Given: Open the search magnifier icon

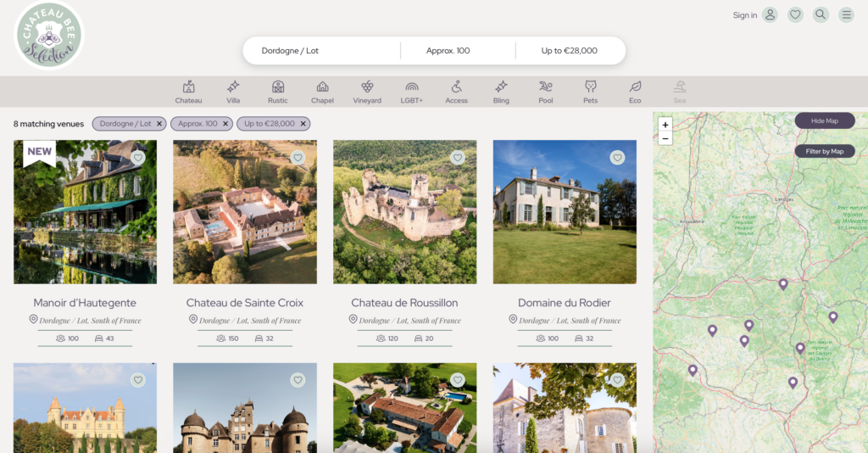Looking at the screenshot, I should tap(821, 15).
